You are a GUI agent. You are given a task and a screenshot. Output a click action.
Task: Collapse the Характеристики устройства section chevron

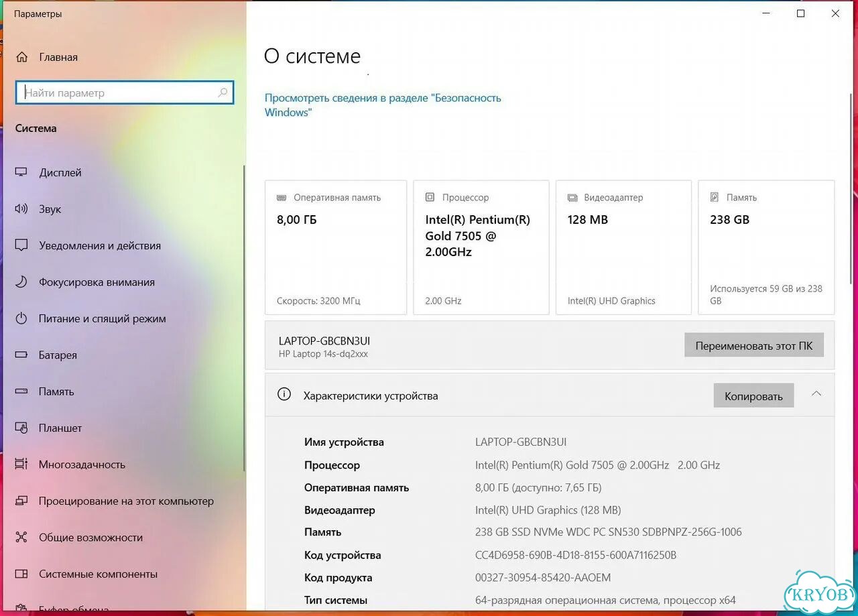click(x=816, y=393)
